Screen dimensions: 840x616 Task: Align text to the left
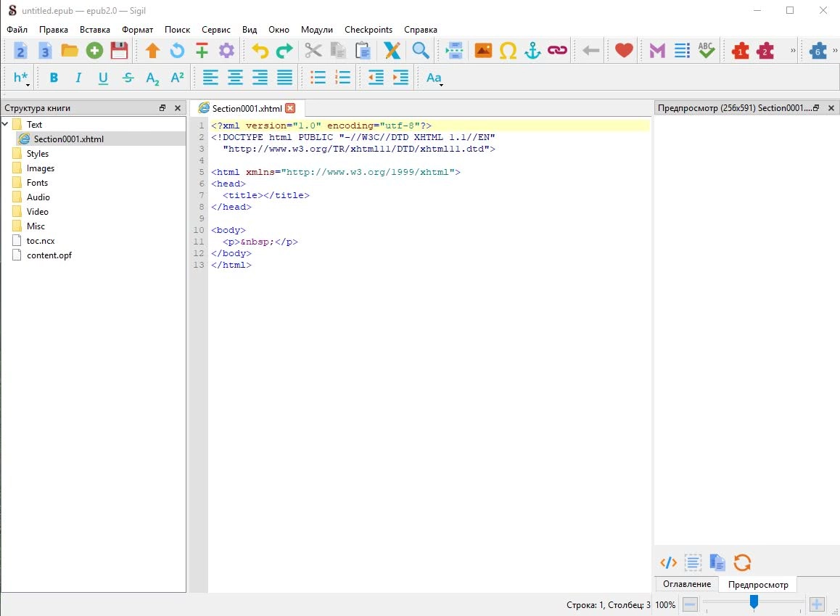[x=210, y=78]
